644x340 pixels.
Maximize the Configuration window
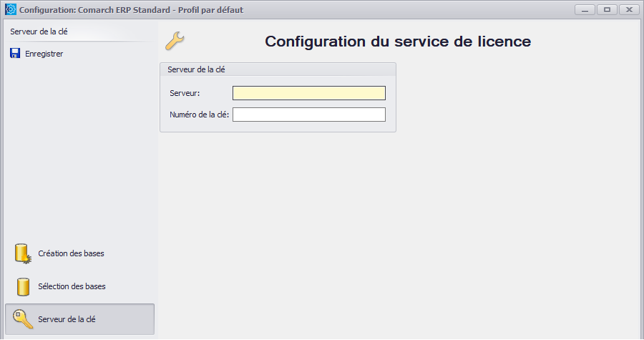[x=607, y=9]
